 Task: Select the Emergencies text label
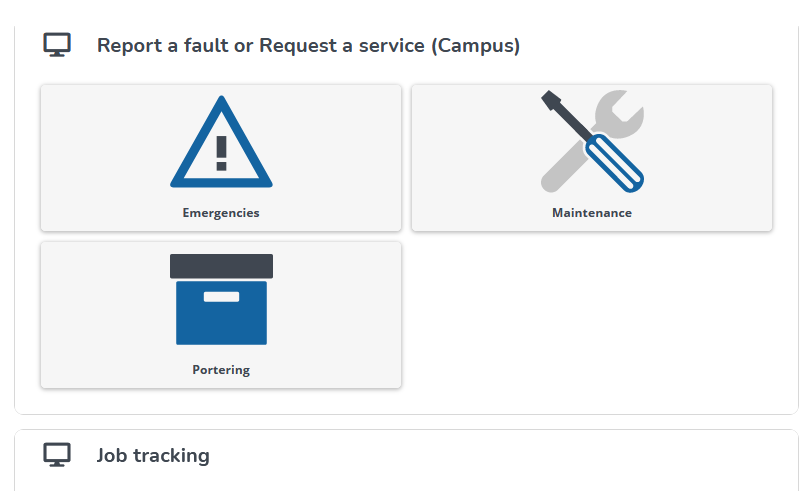tap(221, 213)
